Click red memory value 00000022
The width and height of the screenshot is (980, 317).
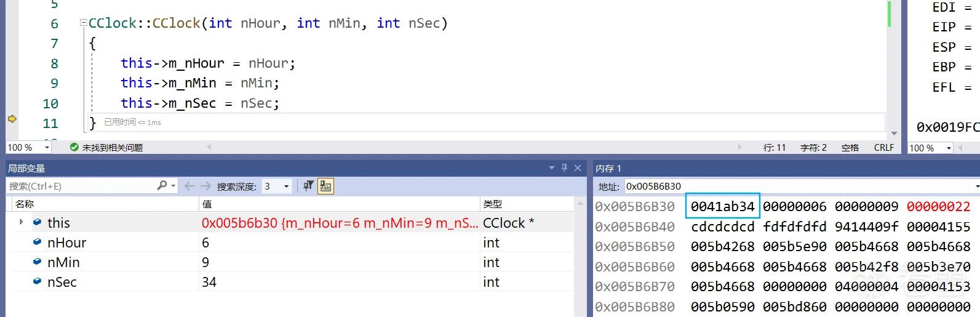[x=938, y=206]
